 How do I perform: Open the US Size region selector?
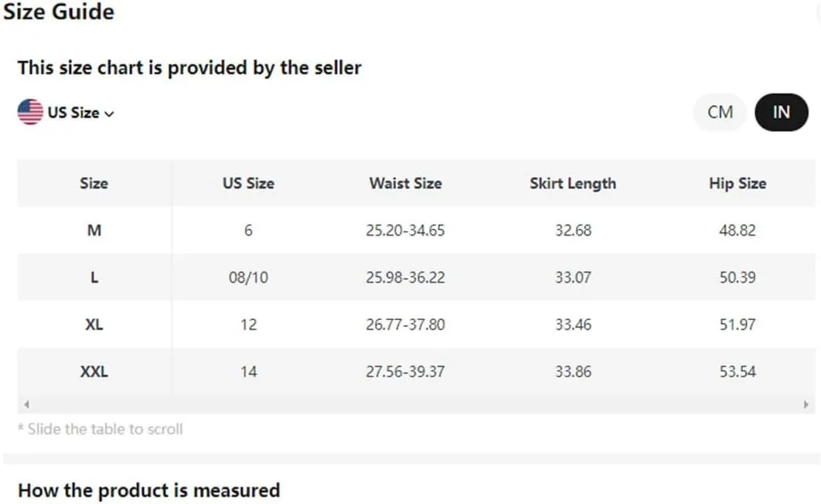66,112
